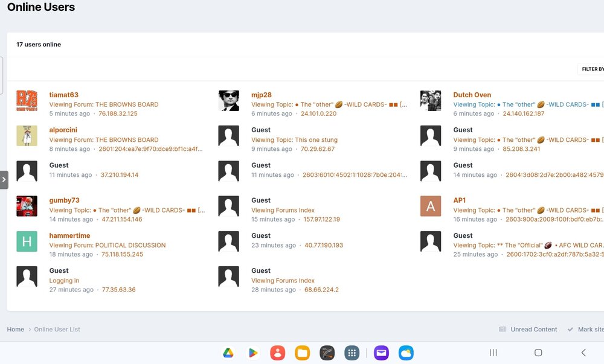Click the Dutch Oven profile avatar

pyautogui.click(x=431, y=101)
